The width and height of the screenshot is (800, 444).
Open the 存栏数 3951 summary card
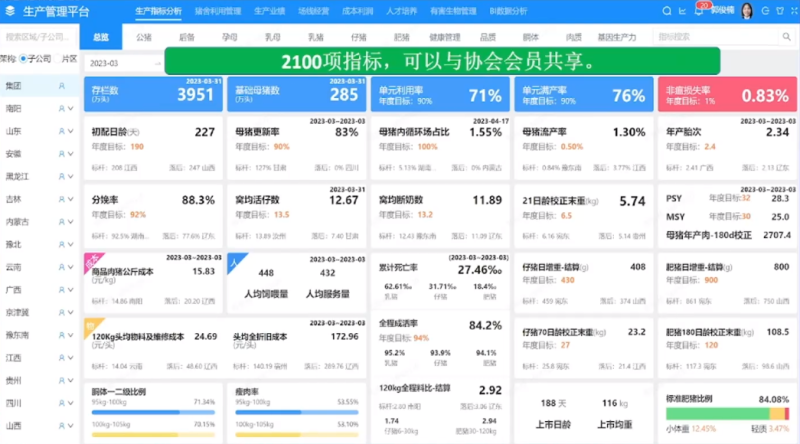pos(153,94)
